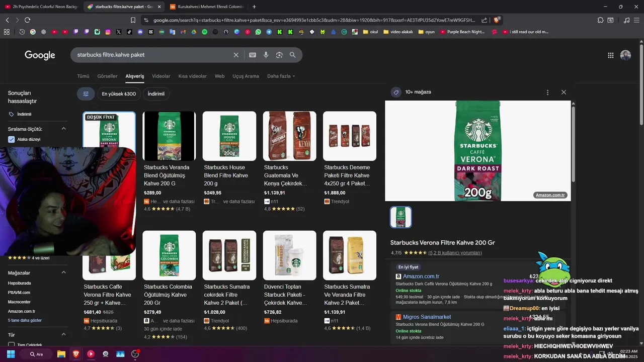
Task: Collapse the Mağazalar section
Action: [64, 273]
